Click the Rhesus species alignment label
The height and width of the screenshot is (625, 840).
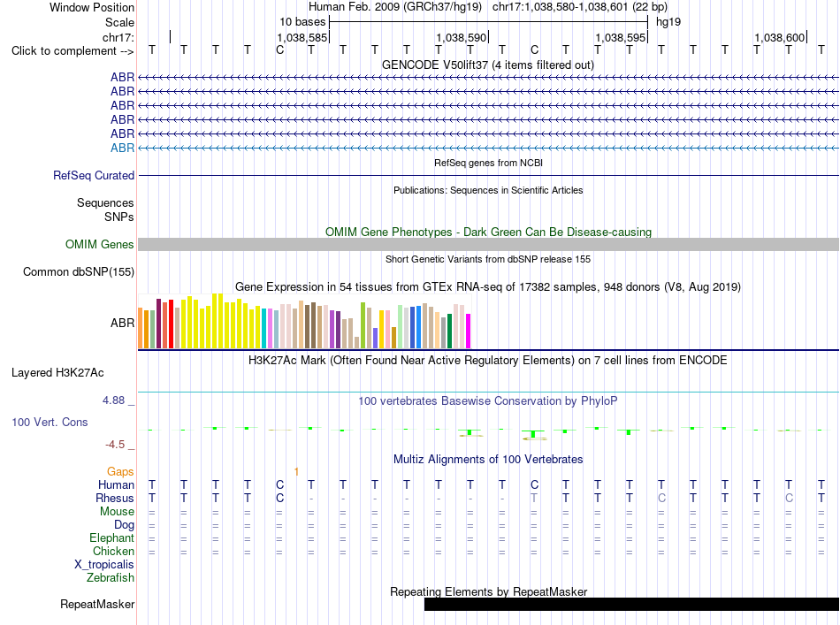click(x=115, y=498)
